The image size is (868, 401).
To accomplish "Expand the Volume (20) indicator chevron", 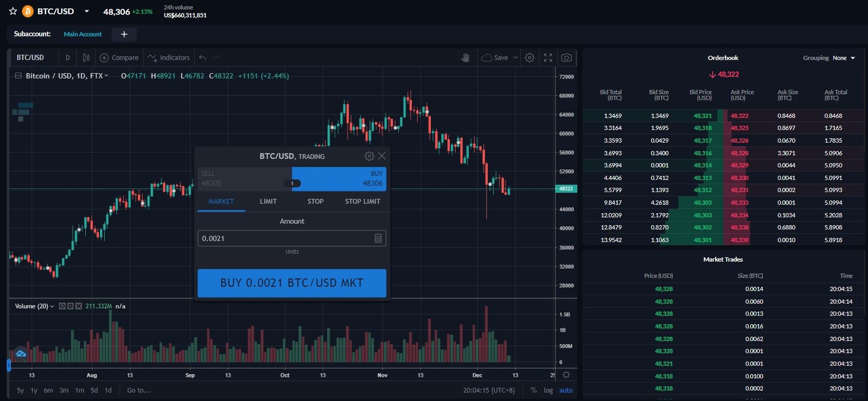I will 52,307.
